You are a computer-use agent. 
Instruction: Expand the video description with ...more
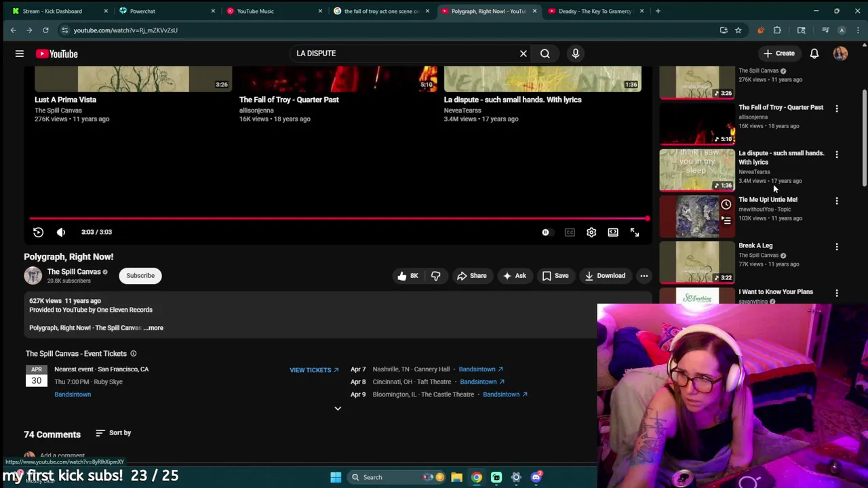click(x=153, y=328)
